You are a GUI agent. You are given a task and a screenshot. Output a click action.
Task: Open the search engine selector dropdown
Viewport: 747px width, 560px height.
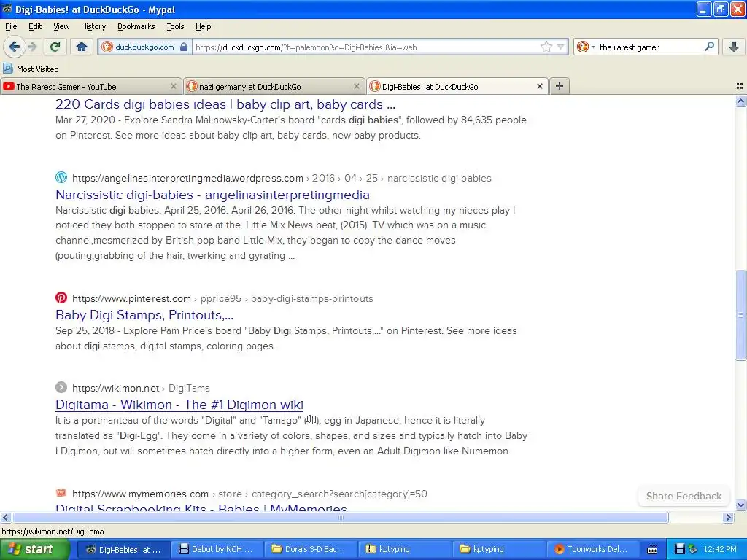tap(586, 47)
